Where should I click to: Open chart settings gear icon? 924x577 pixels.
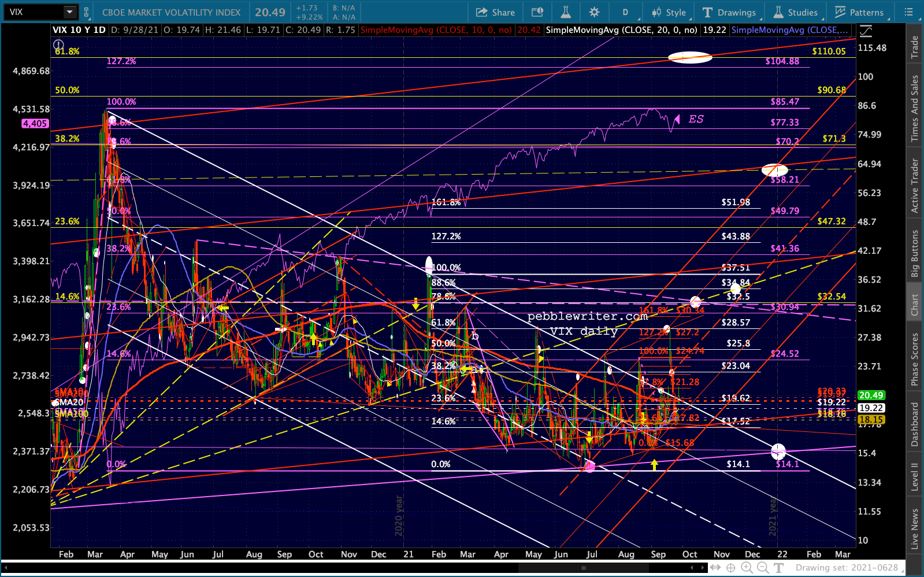[594, 12]
